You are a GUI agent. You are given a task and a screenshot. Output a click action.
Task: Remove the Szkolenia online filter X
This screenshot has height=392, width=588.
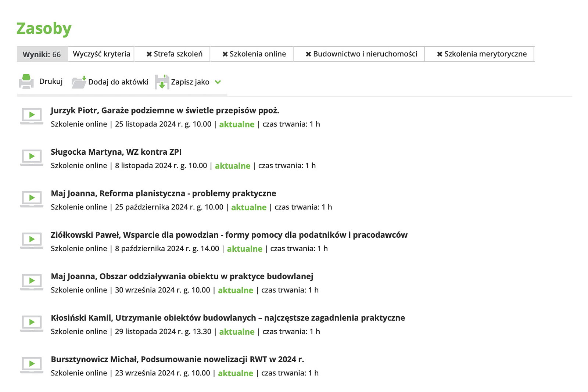225,54
